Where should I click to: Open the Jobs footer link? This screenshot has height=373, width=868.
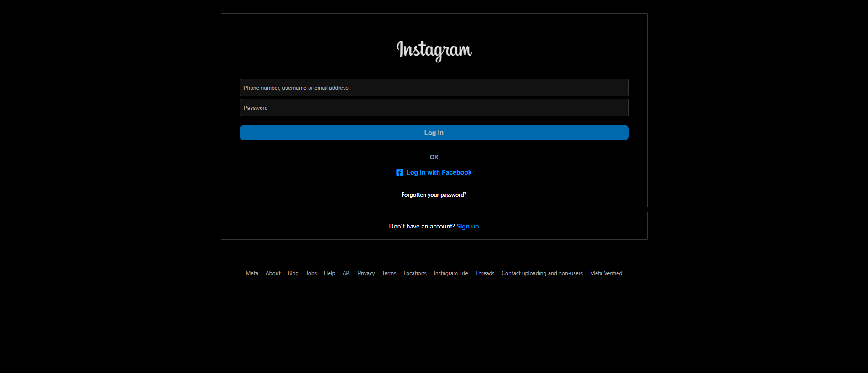pyautogui.click(x=311, y=273)
